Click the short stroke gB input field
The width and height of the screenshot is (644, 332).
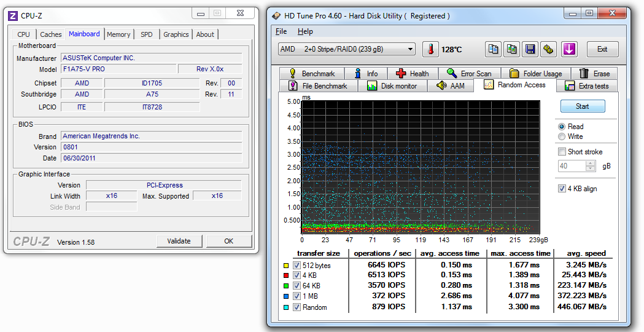[x=572, y=166]
